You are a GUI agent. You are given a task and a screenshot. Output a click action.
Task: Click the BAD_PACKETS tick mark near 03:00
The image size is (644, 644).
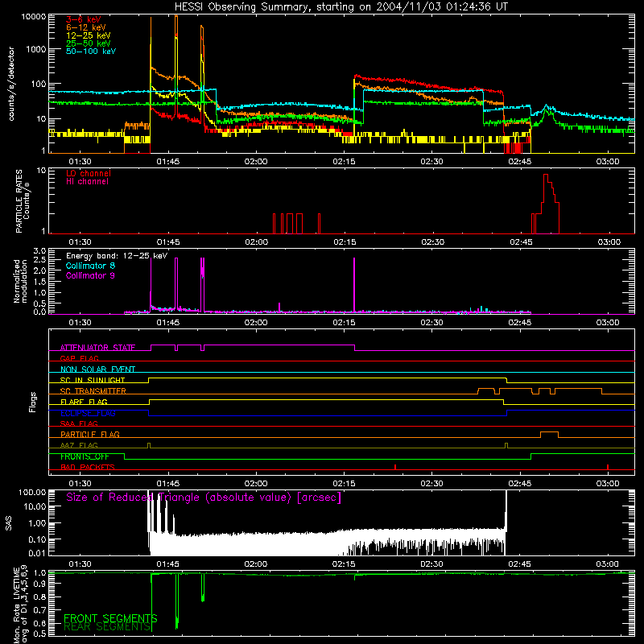(608, 467)
